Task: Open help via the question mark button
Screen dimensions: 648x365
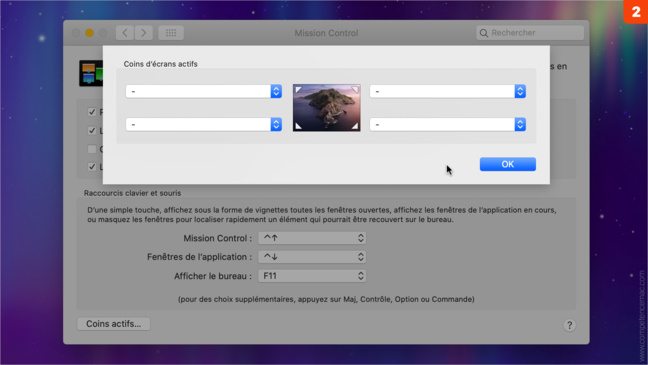Action: 569,325
